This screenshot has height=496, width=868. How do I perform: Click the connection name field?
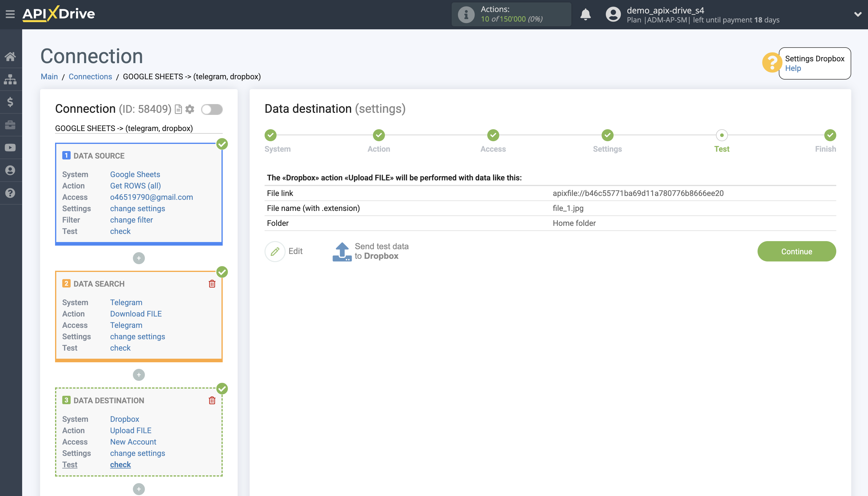point(139,128)
